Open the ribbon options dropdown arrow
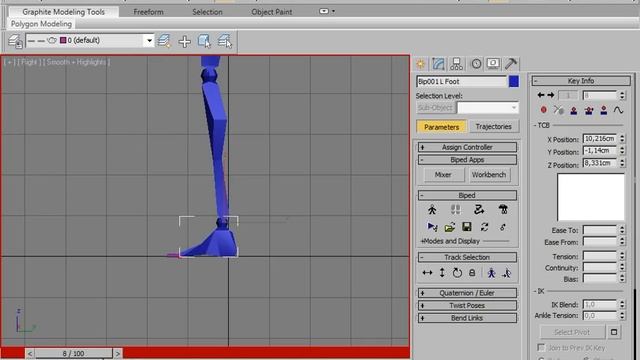This screenshot has height=360, width=640. click(333, 11)
